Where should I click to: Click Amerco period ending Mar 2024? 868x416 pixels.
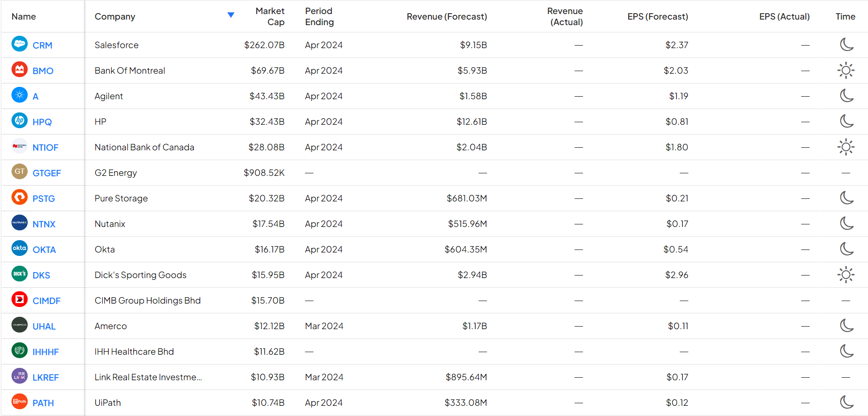click(324, 326)
